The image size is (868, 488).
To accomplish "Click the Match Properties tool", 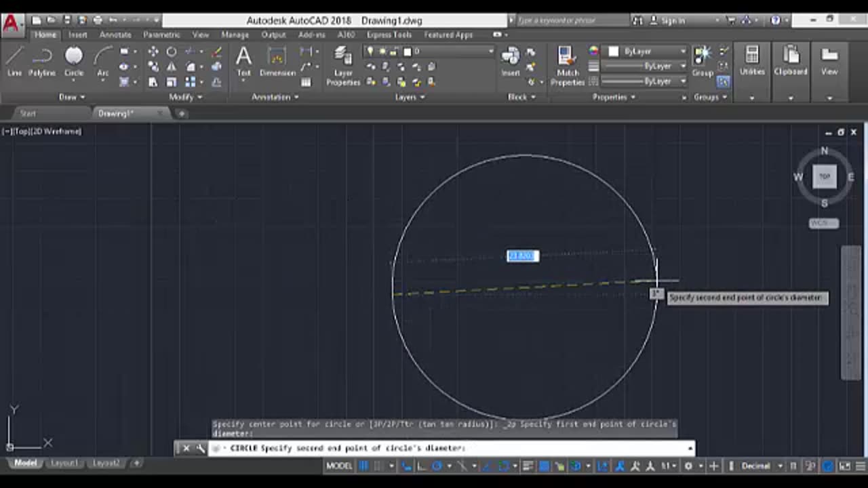I will (568, 66).
